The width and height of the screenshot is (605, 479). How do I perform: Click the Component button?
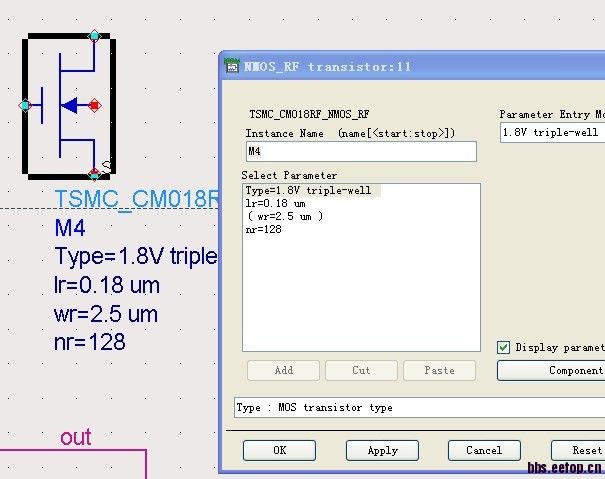[551, 371]
